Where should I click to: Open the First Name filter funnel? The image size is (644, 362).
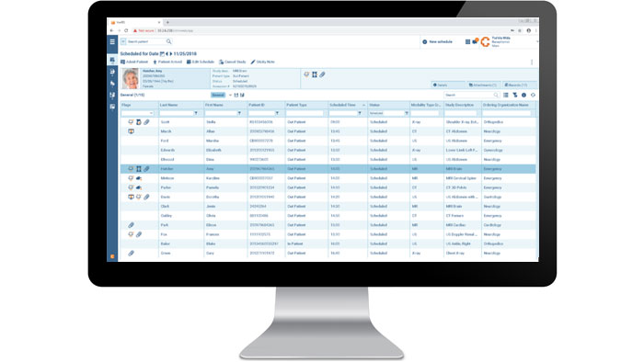point(239,113)
